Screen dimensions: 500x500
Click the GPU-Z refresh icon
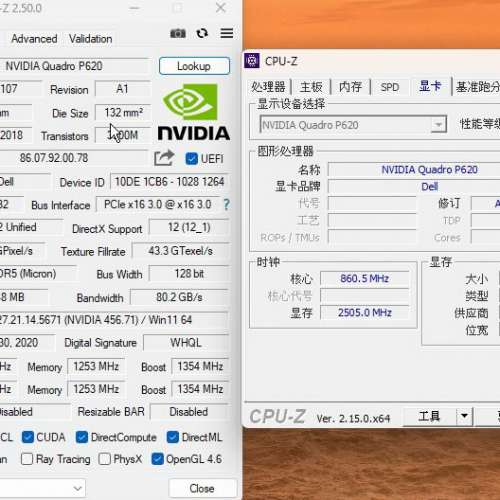point(202,33)
